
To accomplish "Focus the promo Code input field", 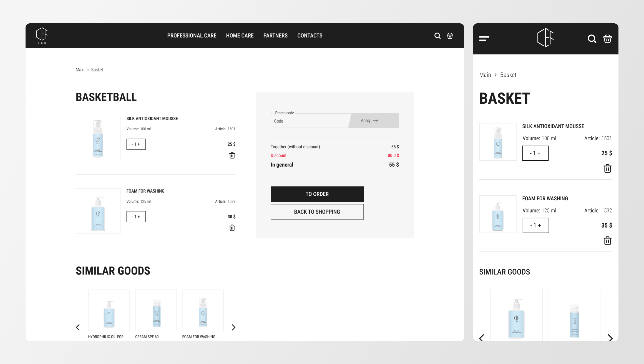I will [x=310, y=121].
